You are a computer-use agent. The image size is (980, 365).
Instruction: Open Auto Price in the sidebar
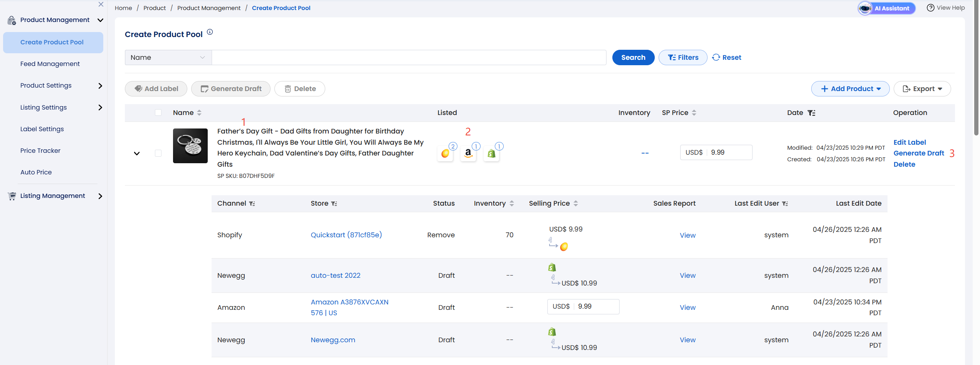36,172
